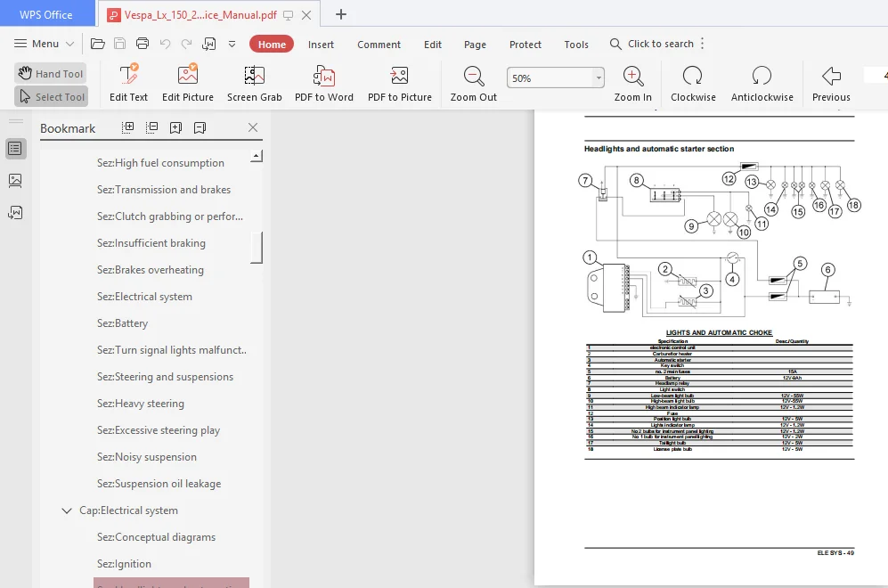Viewport: 888px width, 588px height.
Task: Open the Page ribbon tab
Action: (x=475, y=45)
